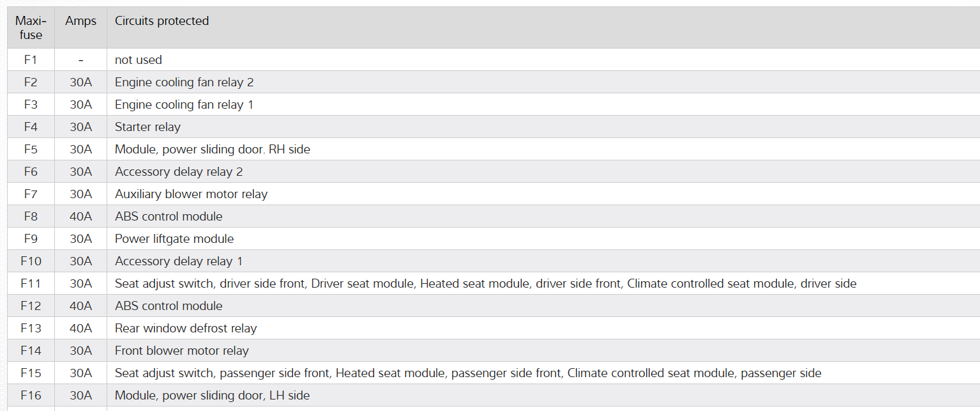Click the "Maxi-fuse" column header
Screen dimensions: 980x411
31,28
